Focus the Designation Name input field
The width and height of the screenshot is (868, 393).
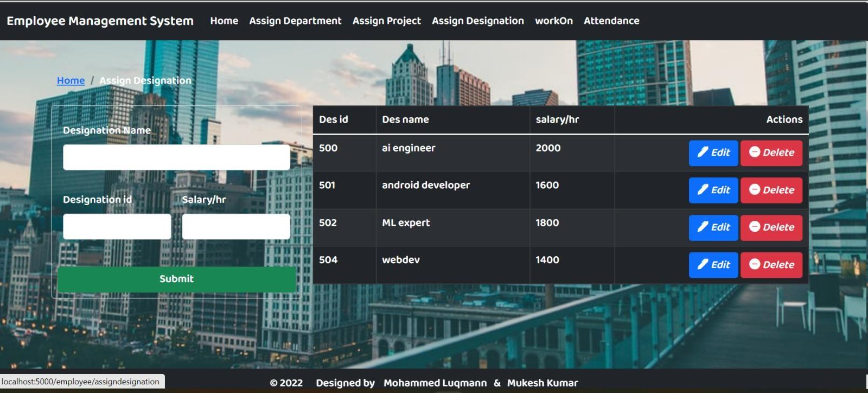pyautogui.click(x=176, y=157)
